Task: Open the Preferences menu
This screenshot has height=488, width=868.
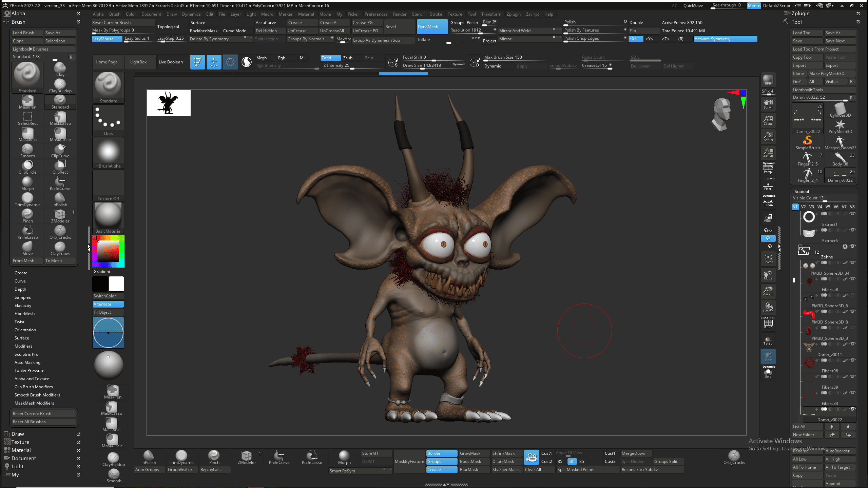Action: (376, 14)
